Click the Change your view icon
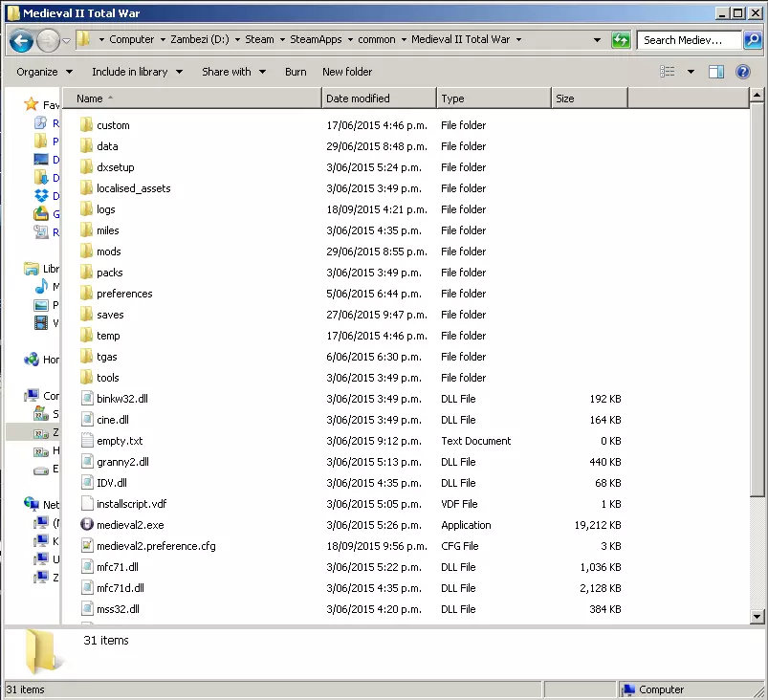This screenshot has width=768, height=700. pos(668,72)
